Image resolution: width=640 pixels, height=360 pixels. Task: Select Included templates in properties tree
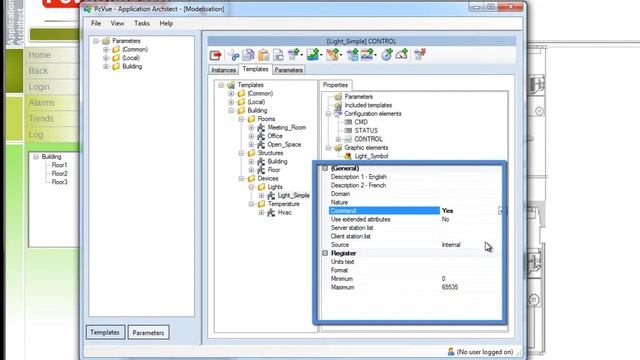pos(368,105)
